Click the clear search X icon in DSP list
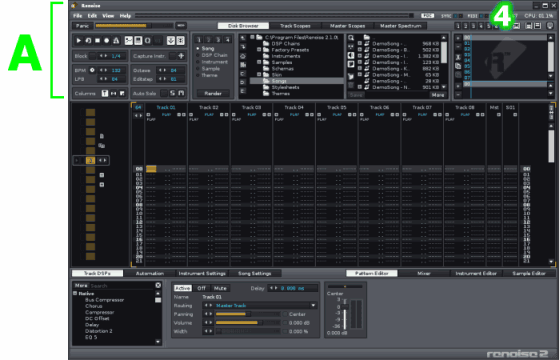 coord(158,285)
